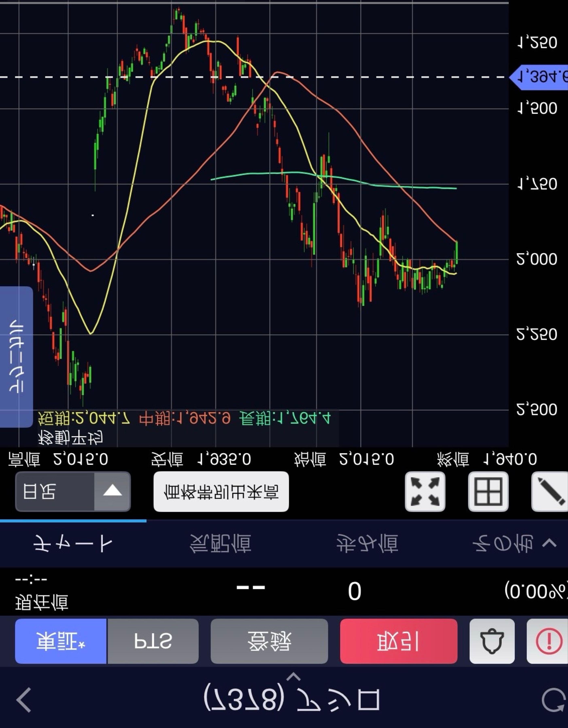Screen dimensions: 568x728
Task: Tap the 1,750 axis price label
Action: point(537,184)
